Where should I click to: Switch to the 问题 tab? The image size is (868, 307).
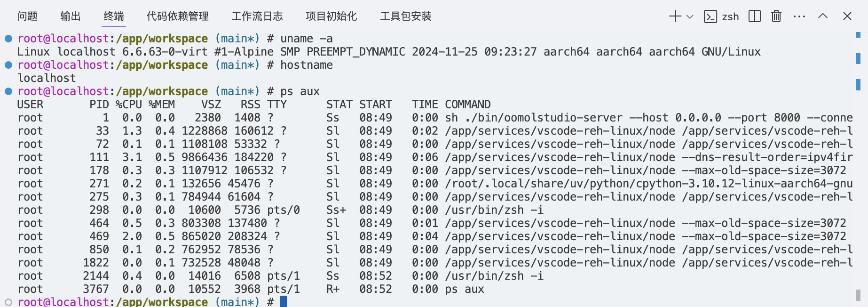[27, 16]
